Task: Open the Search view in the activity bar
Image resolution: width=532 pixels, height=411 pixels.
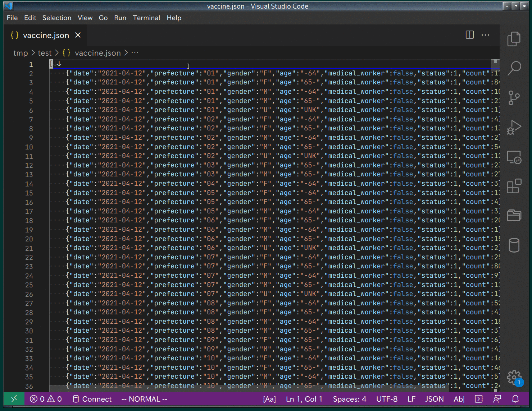Action: point(514,68)
